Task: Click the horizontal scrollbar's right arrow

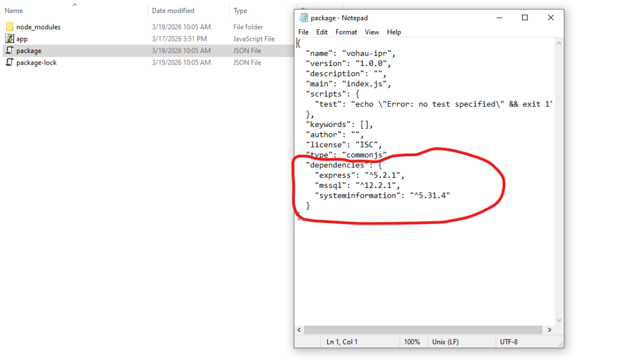Action: [550, 330]
